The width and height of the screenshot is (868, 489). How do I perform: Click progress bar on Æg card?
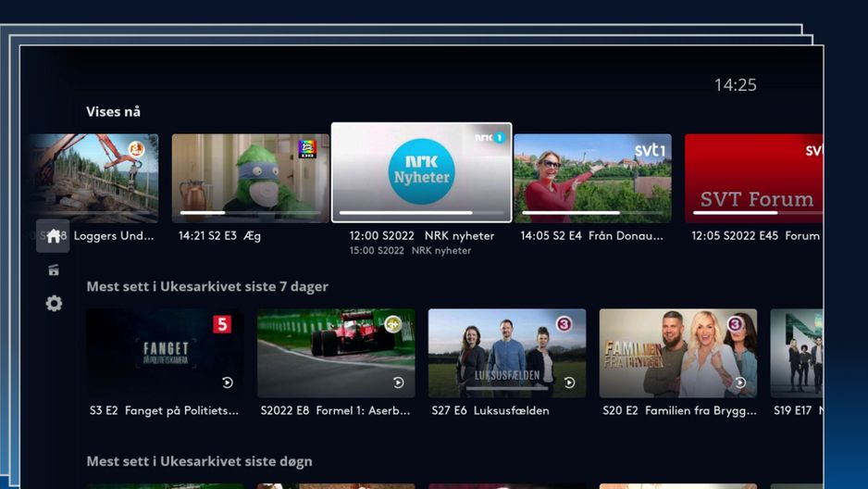250,213
